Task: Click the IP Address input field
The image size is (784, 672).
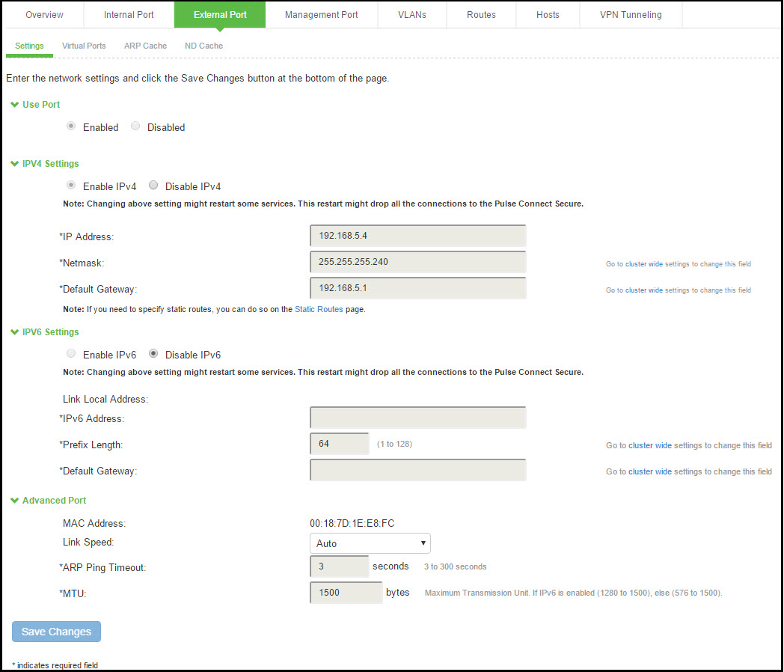Action: 417,235
